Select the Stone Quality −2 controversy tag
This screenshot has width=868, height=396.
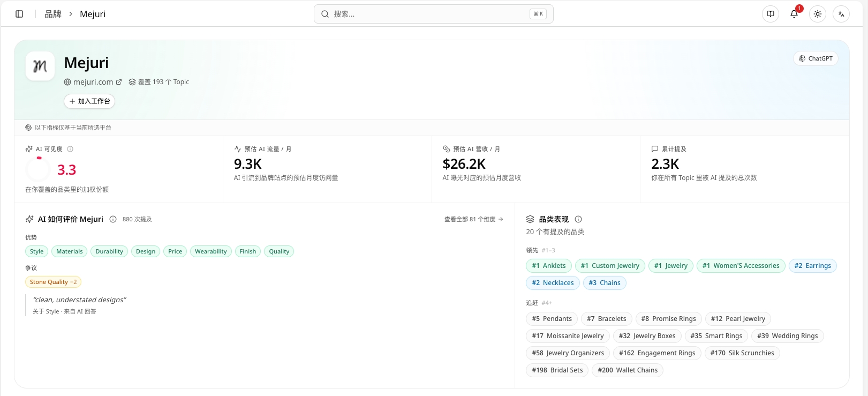[54, 282]
